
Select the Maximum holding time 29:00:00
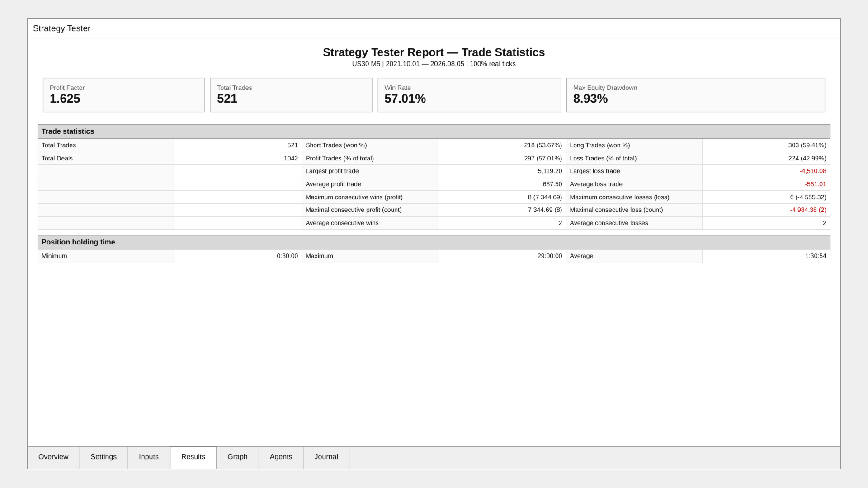[x=550, y=256]
